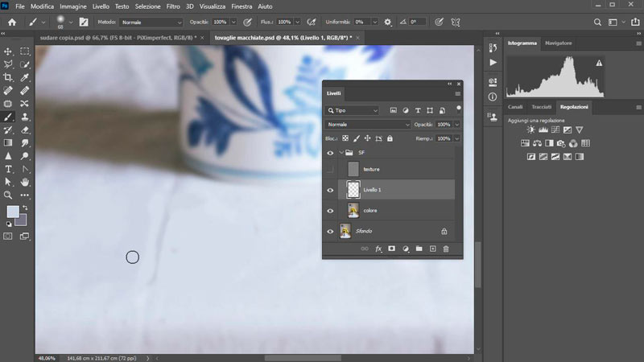
Task: Open the Immagine menu
Action: click(73, 6)
